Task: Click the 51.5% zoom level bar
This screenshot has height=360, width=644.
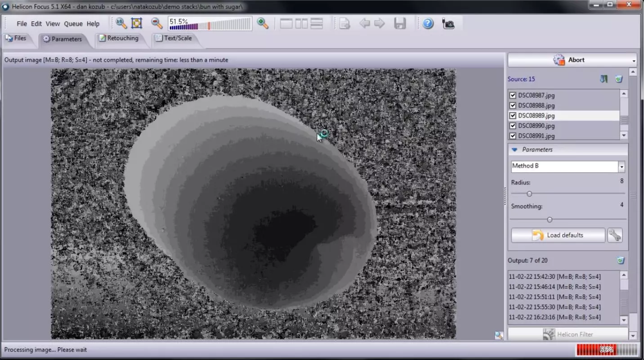Action: tap(210, 23)
